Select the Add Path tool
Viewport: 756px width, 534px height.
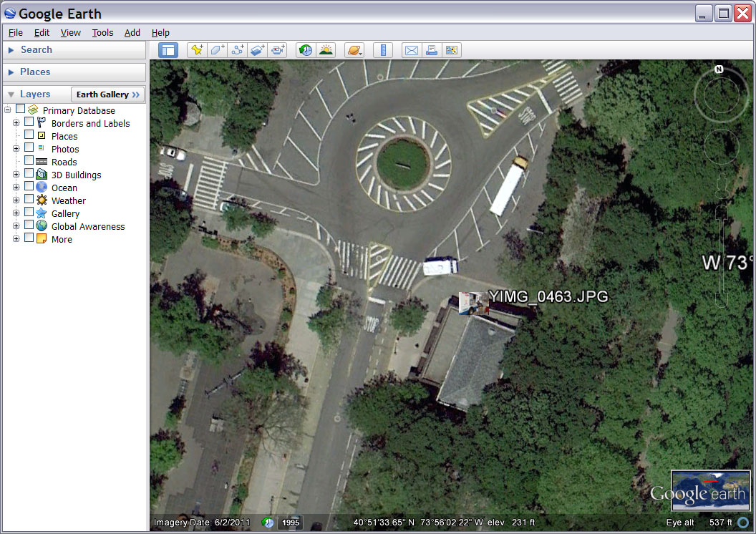pyautogui.click(x=237, y=50)
